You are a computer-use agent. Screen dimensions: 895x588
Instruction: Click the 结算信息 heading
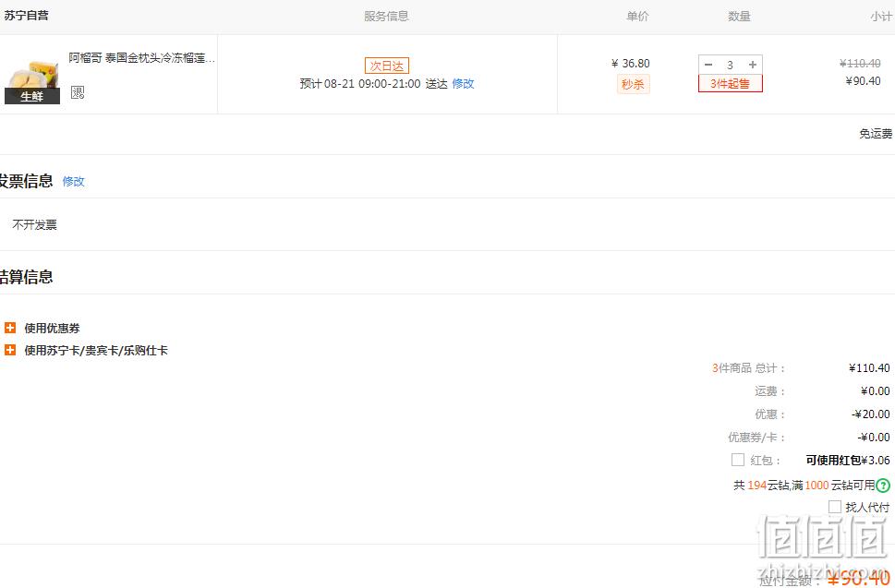point(26,277)
